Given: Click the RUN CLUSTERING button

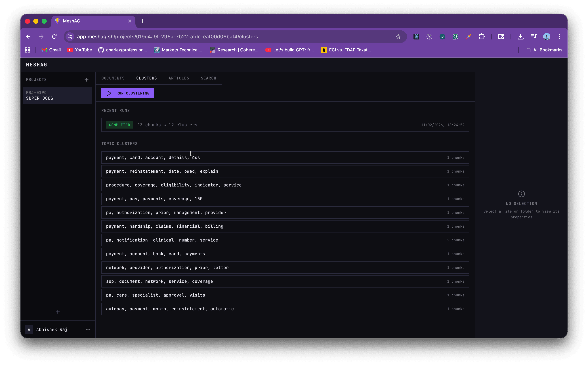Looking at the screenshot, I should point(127,93).
